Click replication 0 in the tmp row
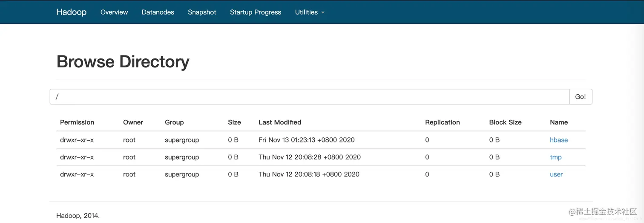 [427, 157]
